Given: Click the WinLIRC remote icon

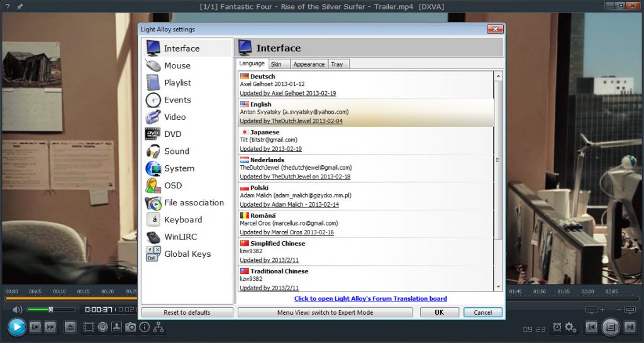Looking at the screenshot, I should [x=153, y=237].
